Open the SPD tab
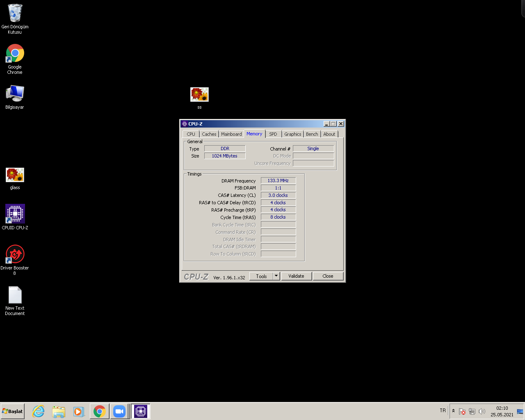 (273, 134)
